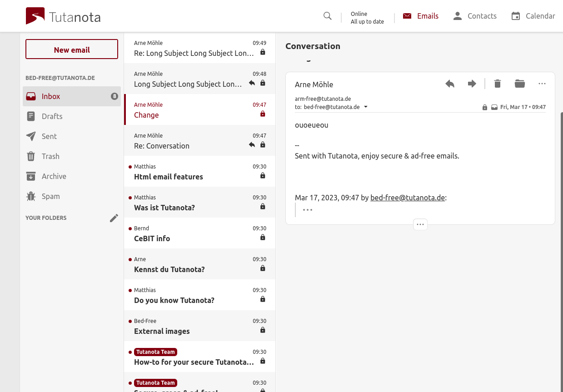
Task: Open the Trash folder
Action: click(50, 156)
